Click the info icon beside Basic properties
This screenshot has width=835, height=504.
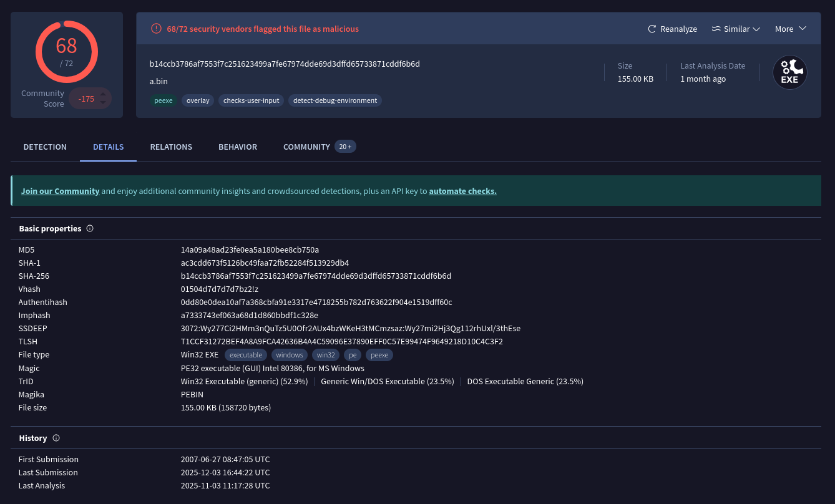click(90, 228)
